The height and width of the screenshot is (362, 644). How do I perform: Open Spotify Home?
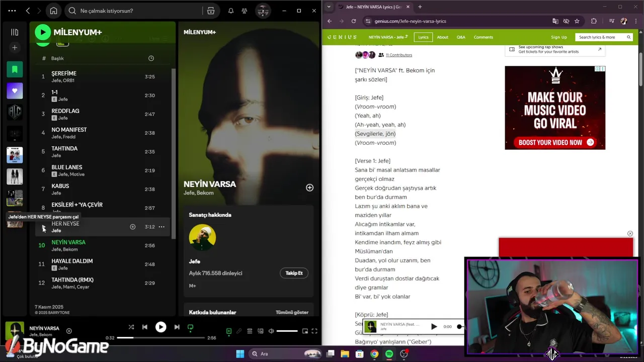click(53, 11)
